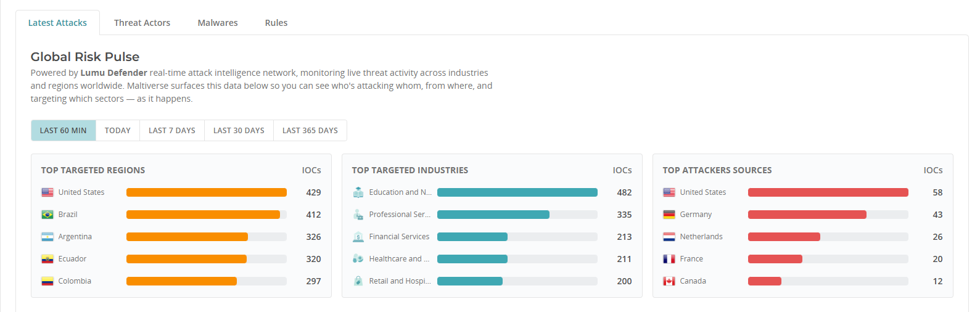This screenshot has height=312, width=980.
Task: Select the LAST 365 DAYS range
Action: [x=310, y=131]
